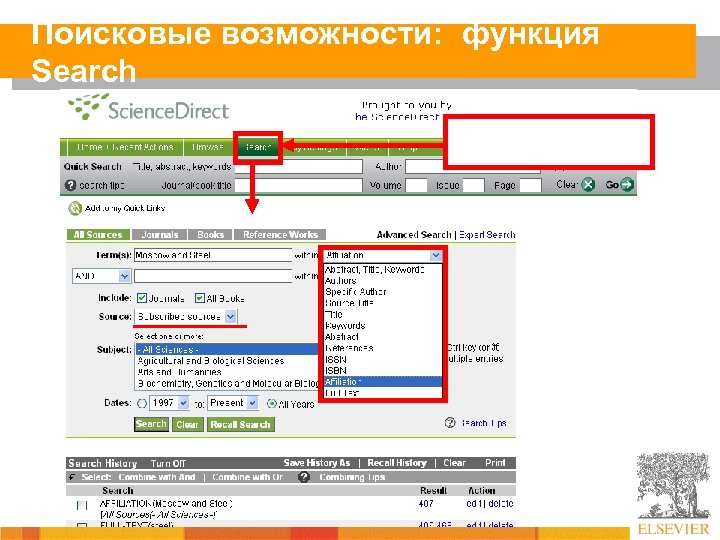Open the Search menu tab
Viewport: 720px width, 540px height.
[258, 147]
